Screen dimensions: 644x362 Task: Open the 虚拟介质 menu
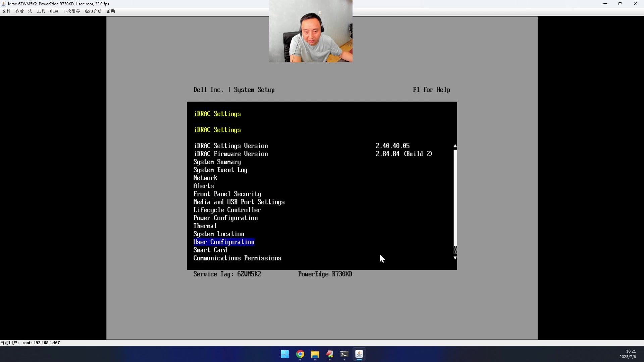click(93, 11)
